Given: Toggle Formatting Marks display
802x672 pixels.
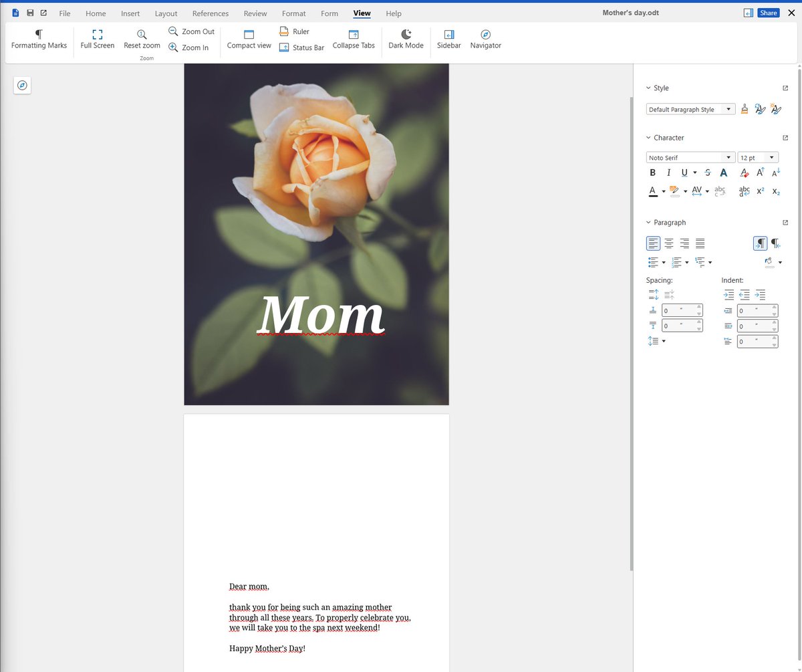Looking at the screenshot, I should tap(39, 39).
